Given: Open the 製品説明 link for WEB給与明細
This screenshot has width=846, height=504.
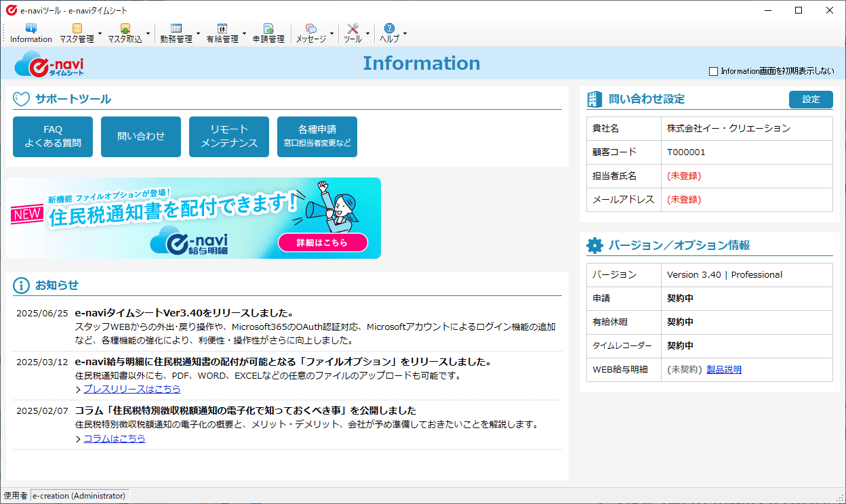Looking at the screenshot, I should [724, 370].
